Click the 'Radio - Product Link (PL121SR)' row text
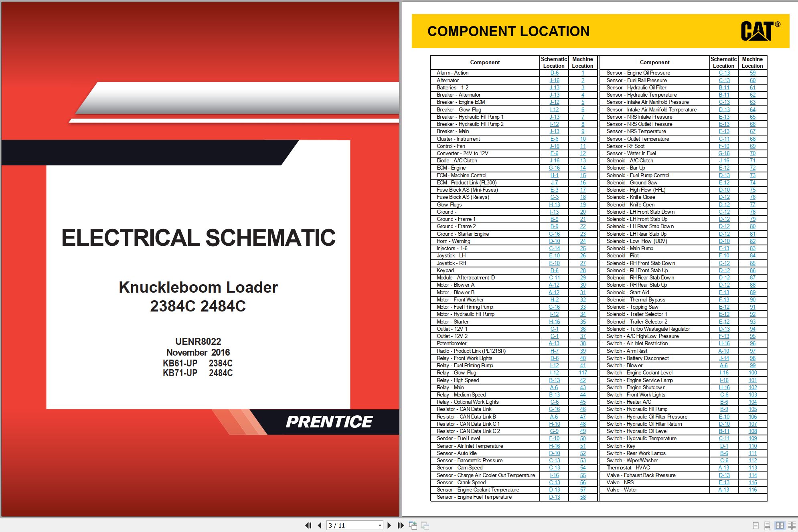The image size is (798, 532). tap(471, 351)
